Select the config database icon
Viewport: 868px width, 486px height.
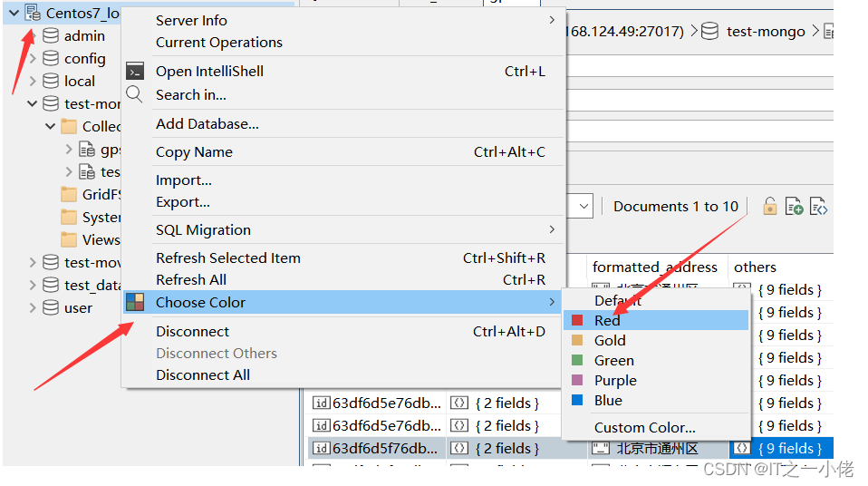51,58
